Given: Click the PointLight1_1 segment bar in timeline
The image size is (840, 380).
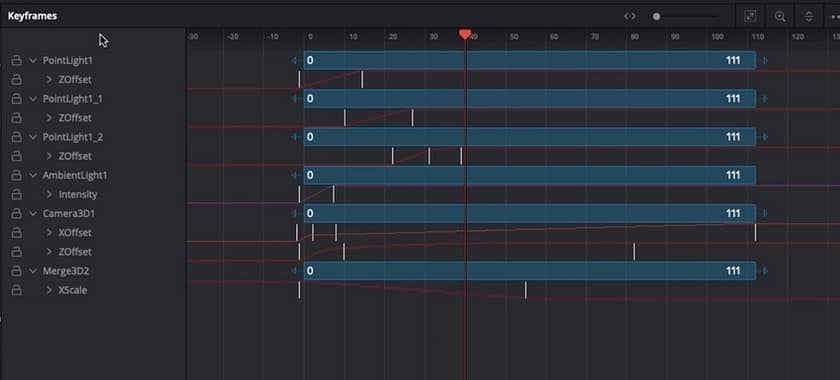Looking at the screenshot, I should [x=530, y=99].
